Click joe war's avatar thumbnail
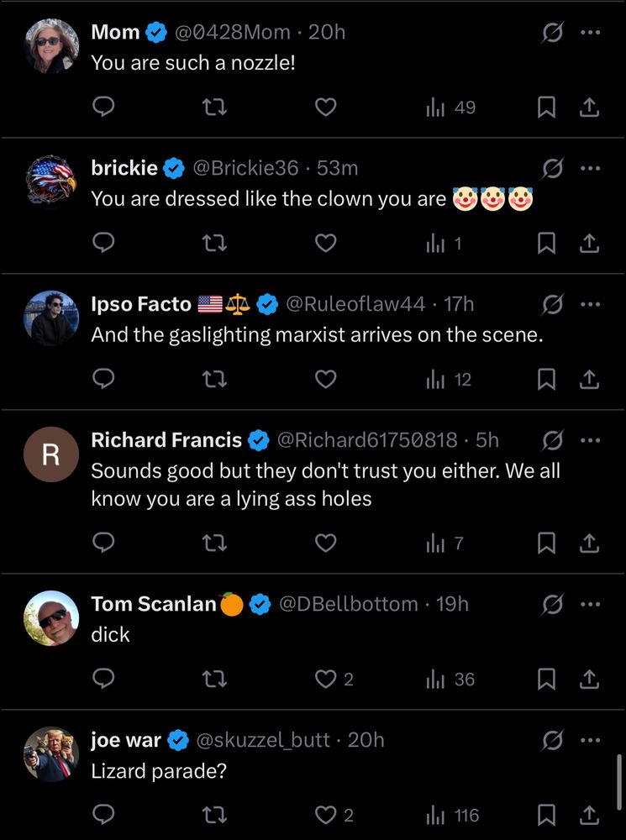Screen dimensions: 626x840 [x=51, y=753]
